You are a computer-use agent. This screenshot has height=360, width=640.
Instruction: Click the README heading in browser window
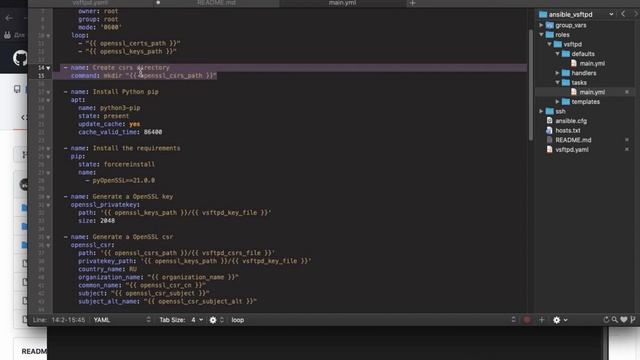click(x=35, y=351)
